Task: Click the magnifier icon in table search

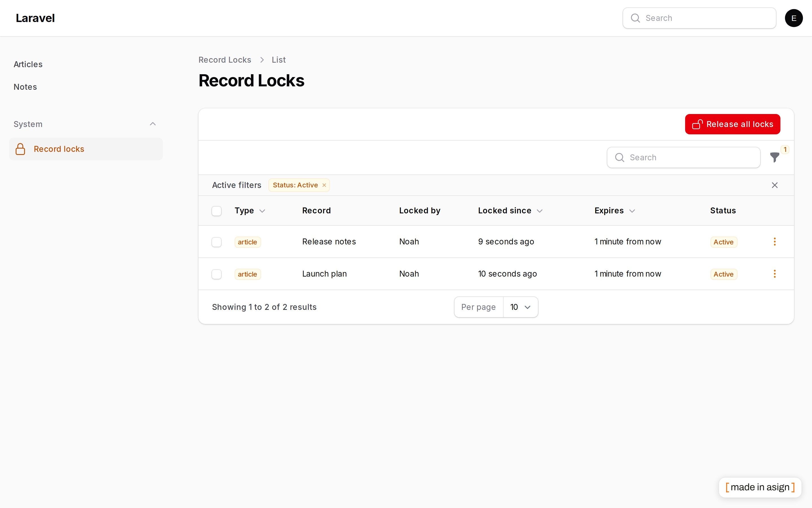Action: click(619, 157)
